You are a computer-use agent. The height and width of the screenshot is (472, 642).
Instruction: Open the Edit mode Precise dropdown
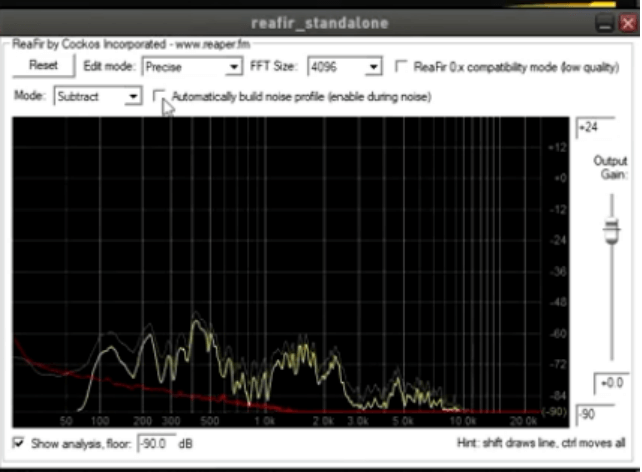coord(192,67)
